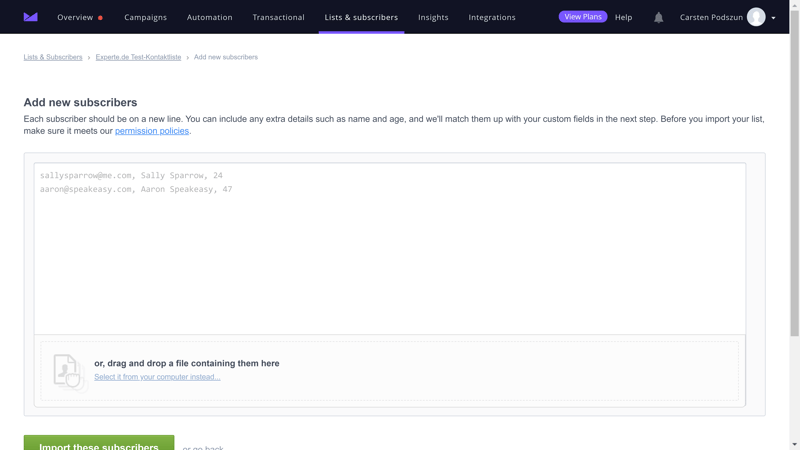The image size is (800, 450).
Task: Click the Add new subscribers breadcrumb text
Action: click(226, 57)
